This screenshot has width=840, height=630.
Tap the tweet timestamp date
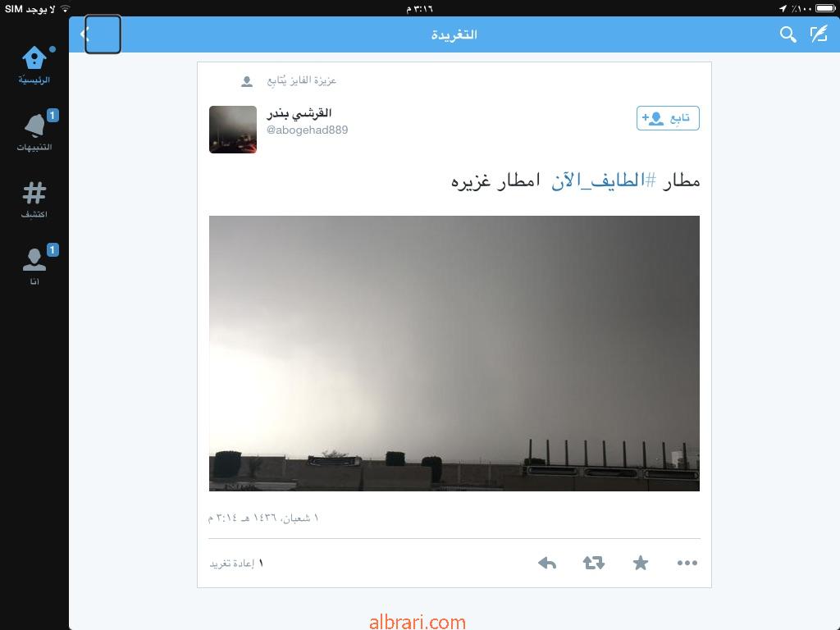point(263,518)
